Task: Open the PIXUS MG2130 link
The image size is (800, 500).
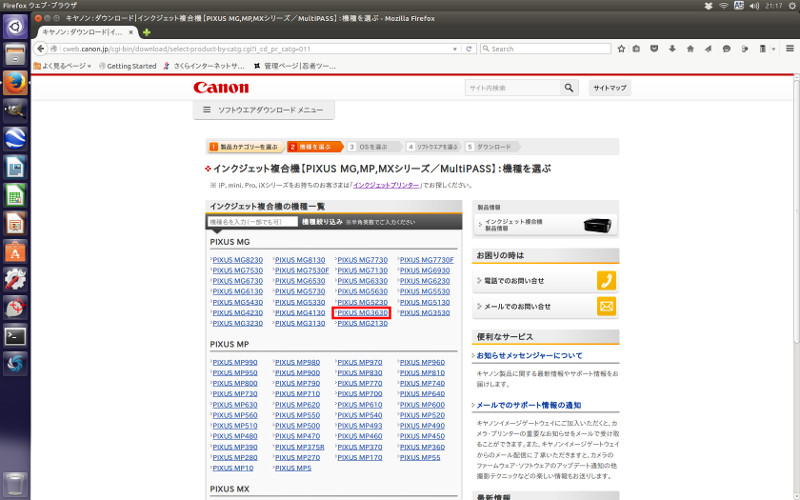Action: (x=362, y=323)
